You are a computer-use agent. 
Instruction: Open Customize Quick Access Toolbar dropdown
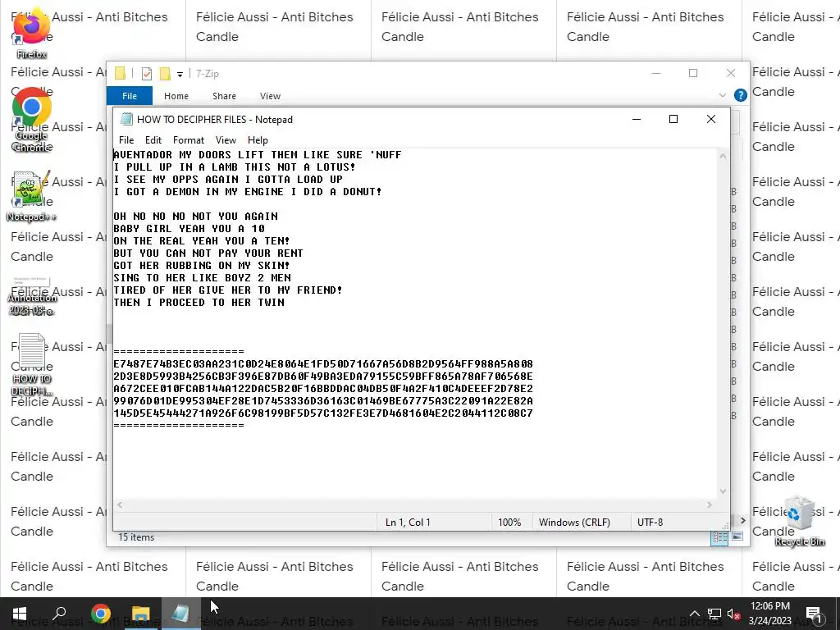pyautogui.click(x=180, y=74)
